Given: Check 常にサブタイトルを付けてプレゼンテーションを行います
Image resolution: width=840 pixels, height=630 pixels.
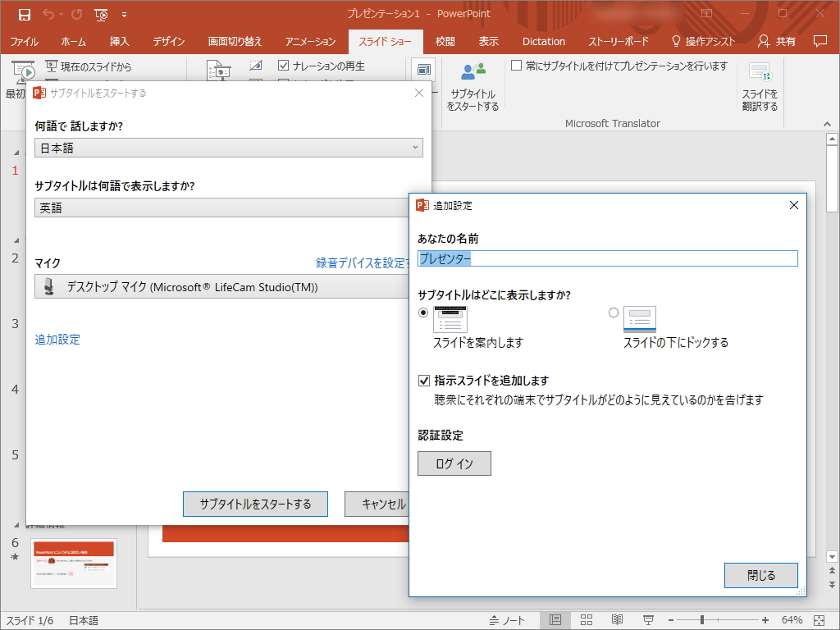Looking at the screenshot, I should [x=517, y=66].
